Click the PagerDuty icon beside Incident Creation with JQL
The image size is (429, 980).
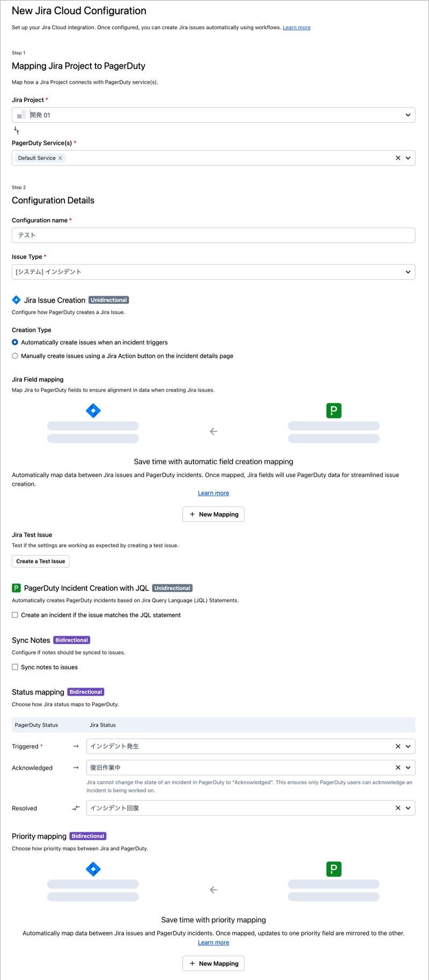tap(16, 588)
